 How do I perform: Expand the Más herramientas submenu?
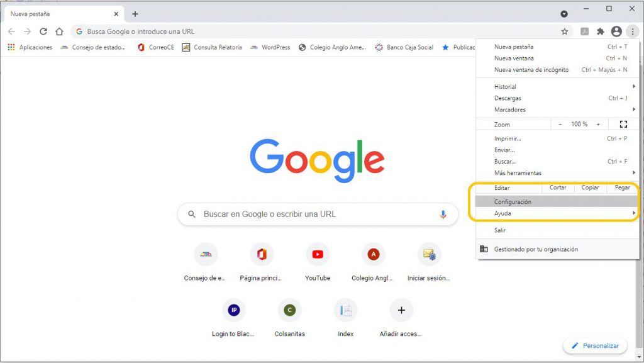point(557,173)
